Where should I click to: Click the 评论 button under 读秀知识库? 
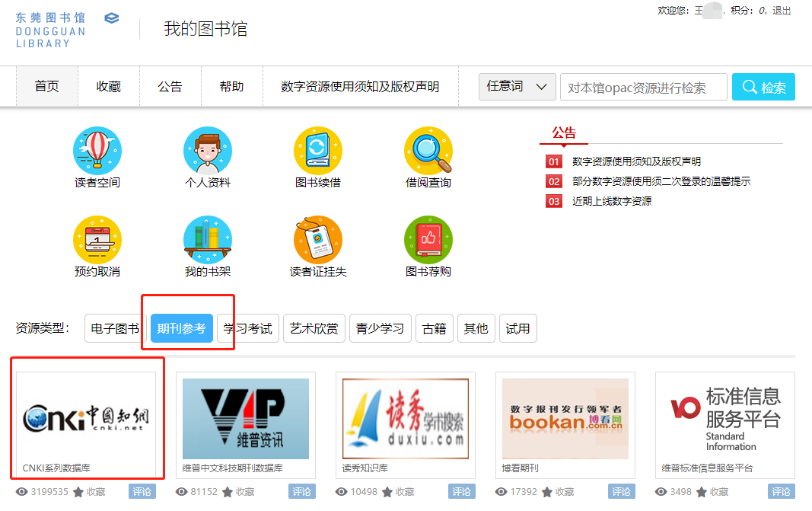461,491
